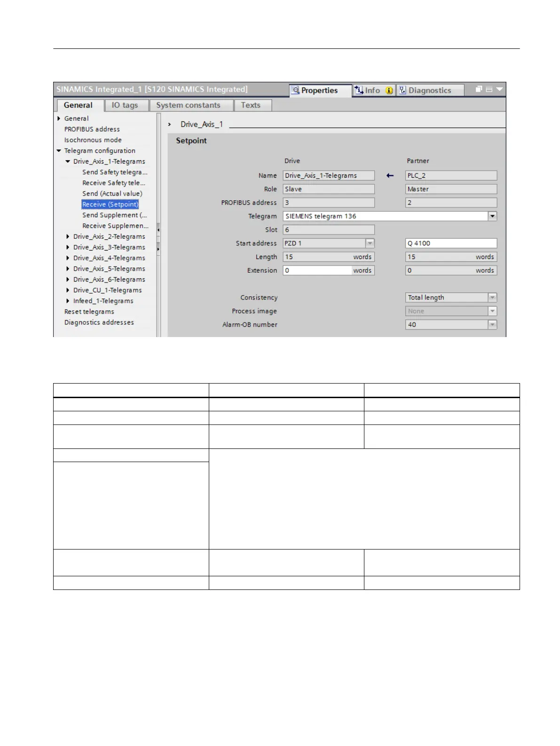Click the Info tab icon
This screenshot has width=560, height=746.
[x=359, y=90]
